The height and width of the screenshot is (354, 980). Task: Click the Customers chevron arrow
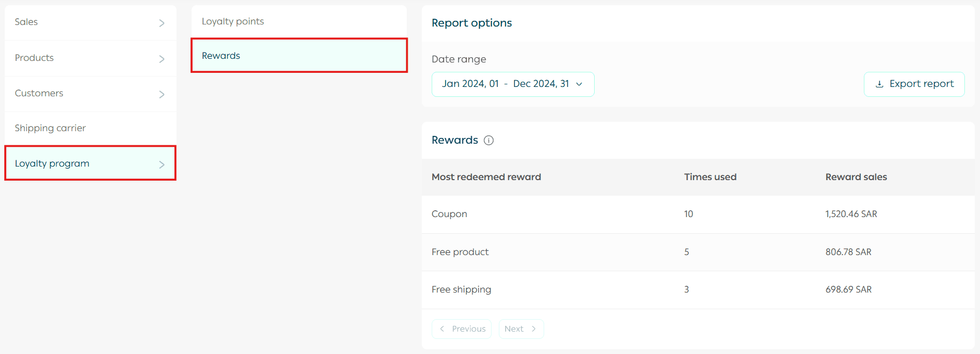161,94
